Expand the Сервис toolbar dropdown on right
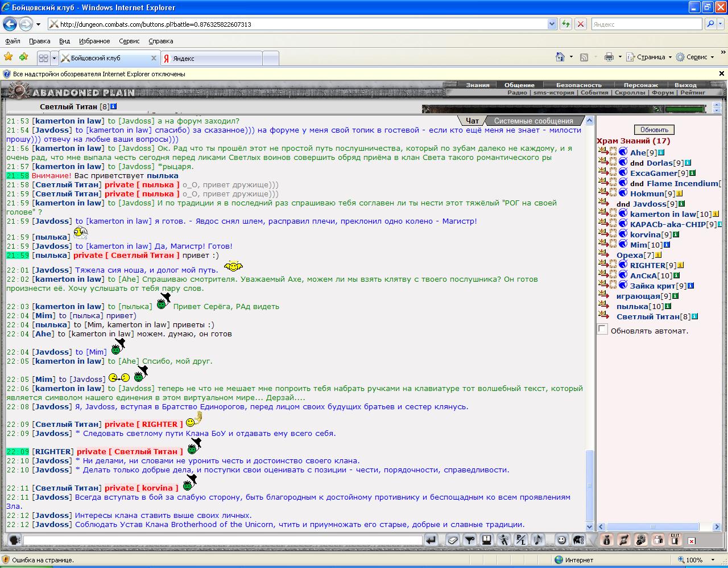The height and width of the screenshot is (568, 728). tap(696, 57)
